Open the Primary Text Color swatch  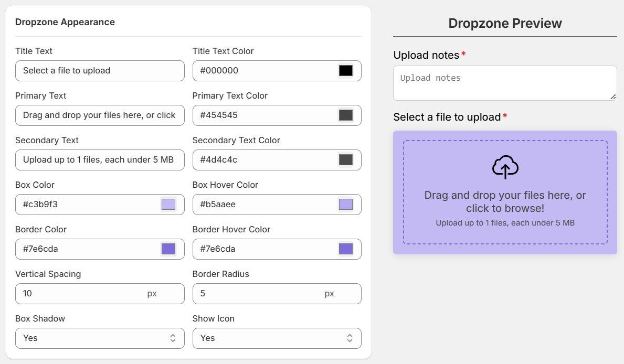click(345, 115)
